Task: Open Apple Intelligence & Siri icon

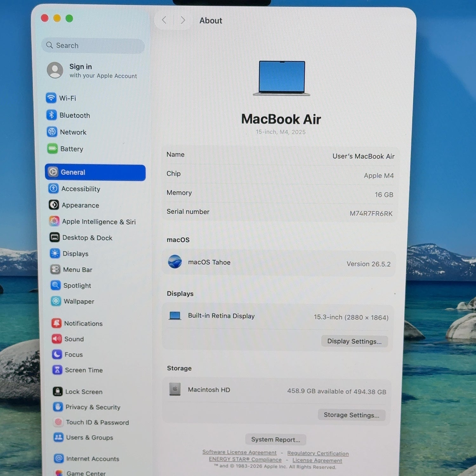Action: tap(54, 221)
